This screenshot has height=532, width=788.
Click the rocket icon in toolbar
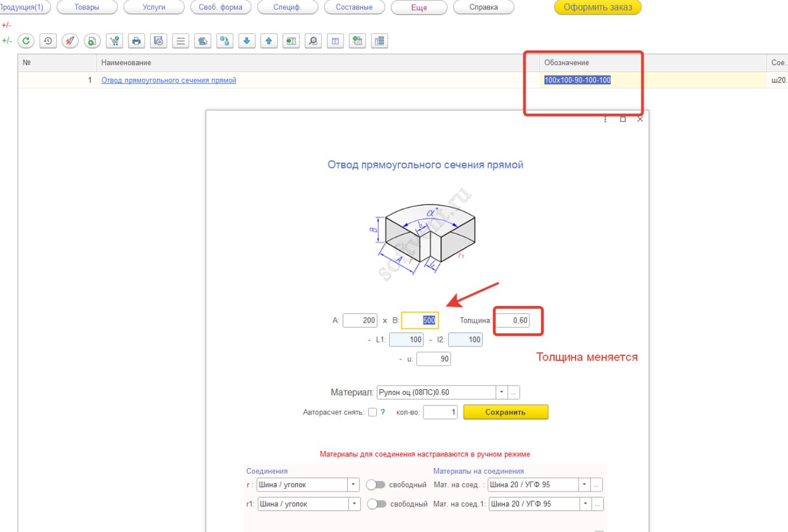click(70, 41)
